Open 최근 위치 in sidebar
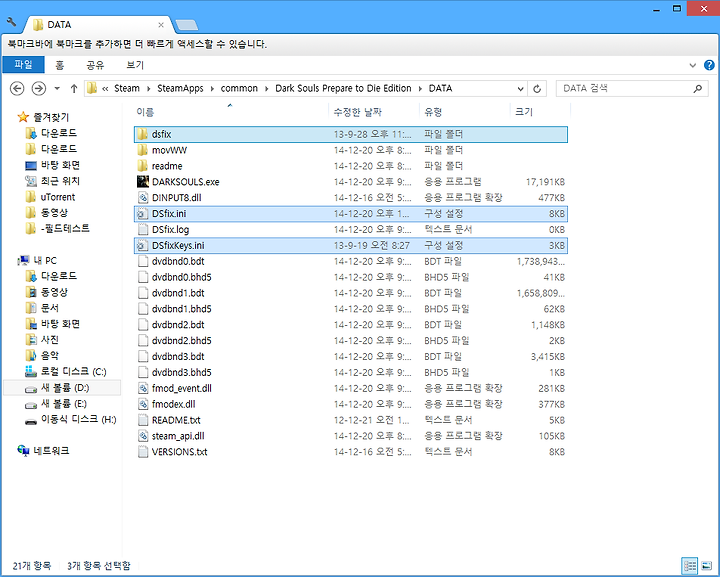The width and height of the screenshot is (720, 577). point(53,181)
